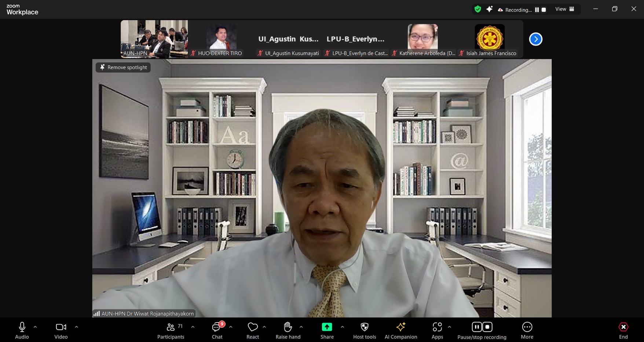This screenshot has height=342, width=644.
Task: Select the AUN-HPN participant thumbnail
Action: pos(154,39)
